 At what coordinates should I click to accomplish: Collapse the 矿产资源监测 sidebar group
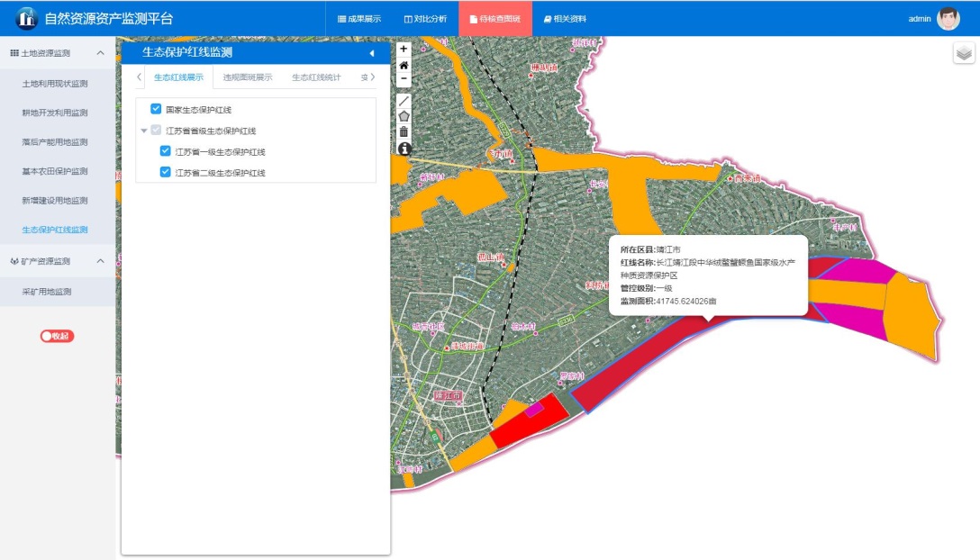pyautogui.click(x=100, y=261)
